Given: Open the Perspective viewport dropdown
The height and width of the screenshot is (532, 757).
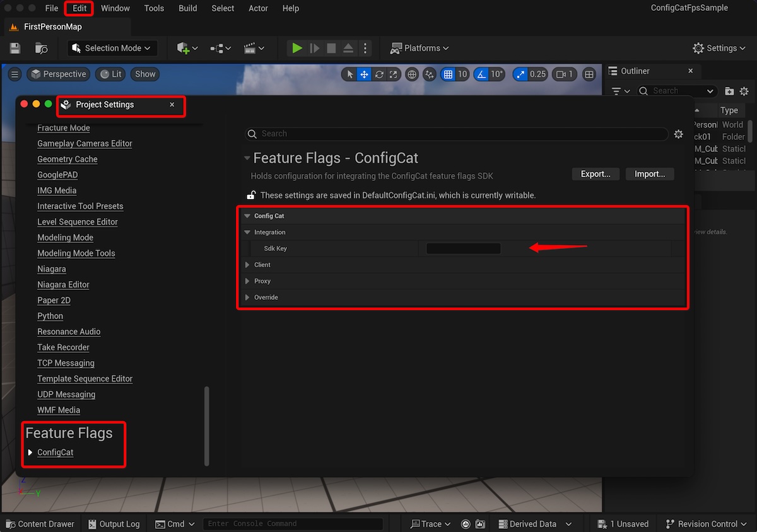Looking at the screenshot, I should tap(58, 74).
